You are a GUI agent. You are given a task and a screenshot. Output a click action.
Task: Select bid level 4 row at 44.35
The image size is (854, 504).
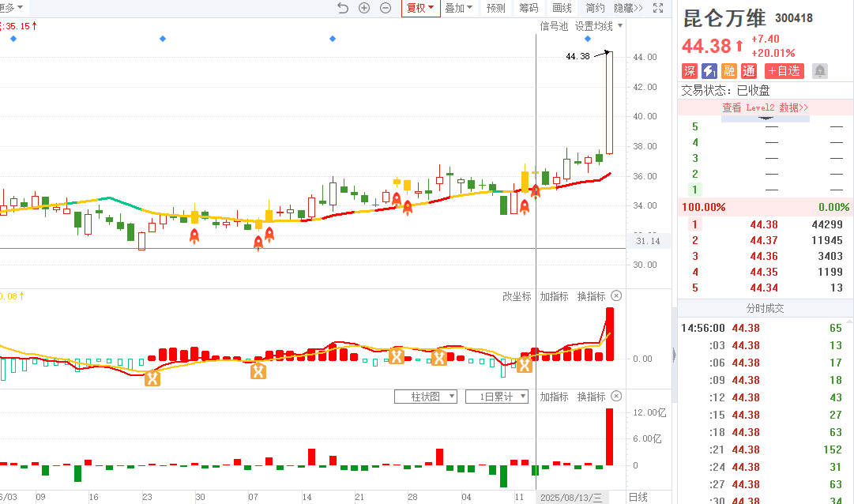click(x=766, y=272)
